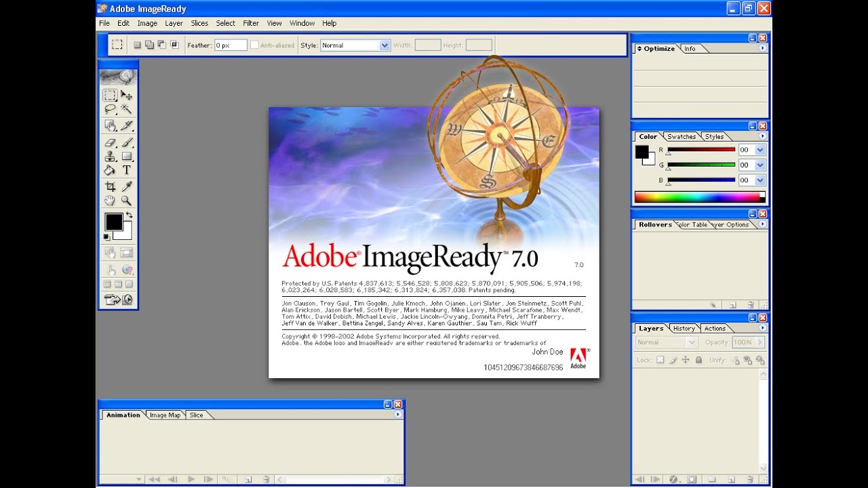
Task: Switch to the Swatches tab
Action: click(x=682, y=136)
